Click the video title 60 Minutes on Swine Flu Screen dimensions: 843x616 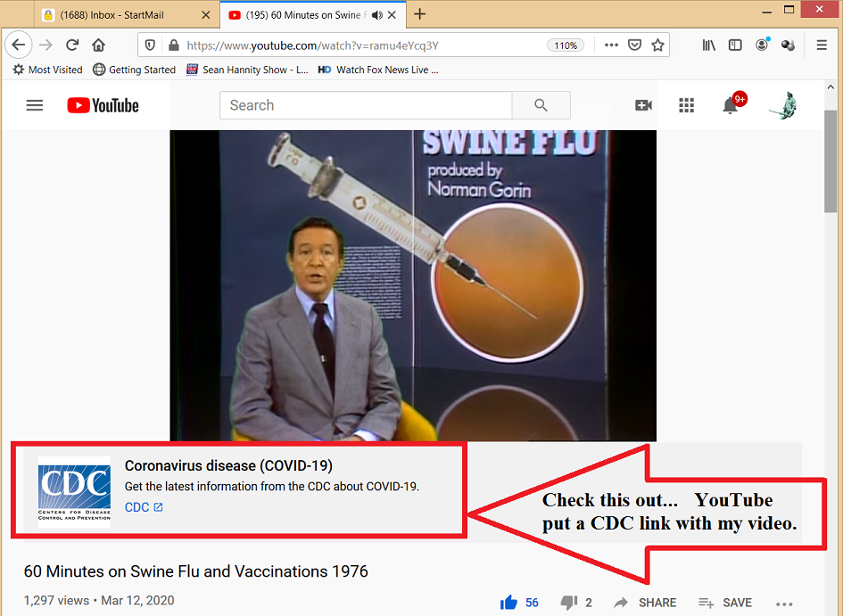click(x=195, y=571)
